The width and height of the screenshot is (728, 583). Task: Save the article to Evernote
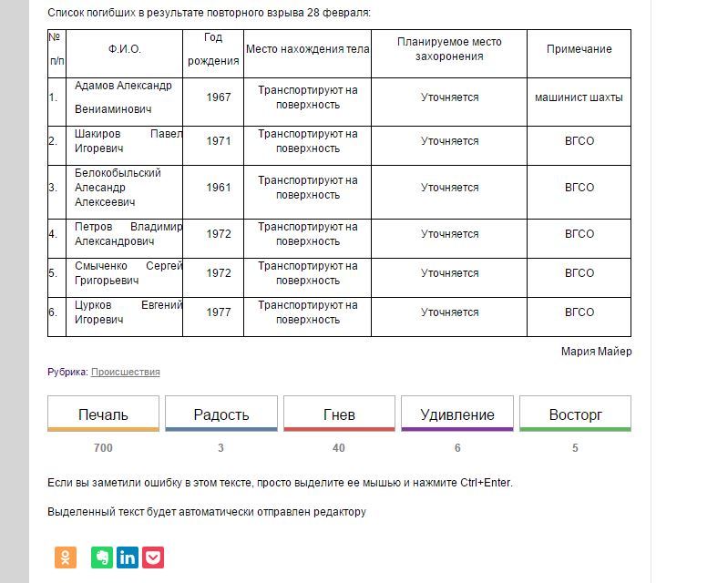[x=102, y=557]
